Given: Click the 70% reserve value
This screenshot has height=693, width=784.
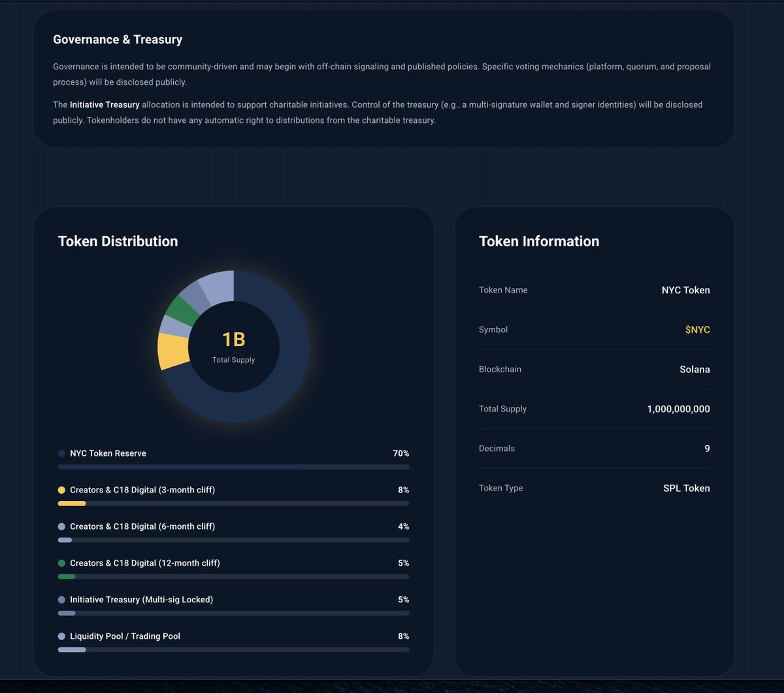Looking at the screenshot, I should pyautogui.click(x=401, y=453).
